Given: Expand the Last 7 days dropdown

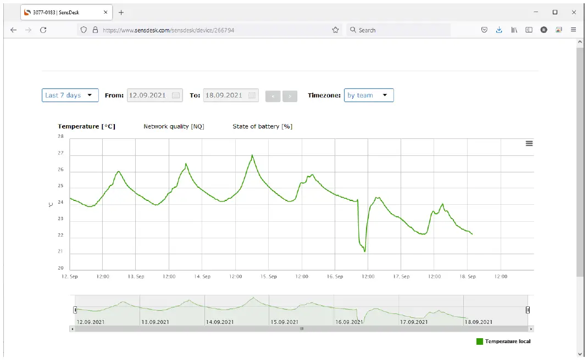Looking at the screenshot, I should 70,96.
